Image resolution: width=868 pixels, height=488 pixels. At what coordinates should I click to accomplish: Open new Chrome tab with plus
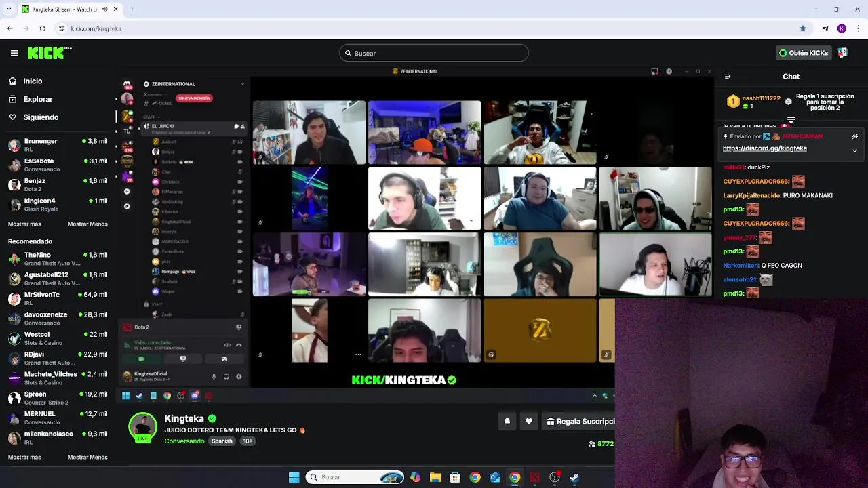click(132, 9)
